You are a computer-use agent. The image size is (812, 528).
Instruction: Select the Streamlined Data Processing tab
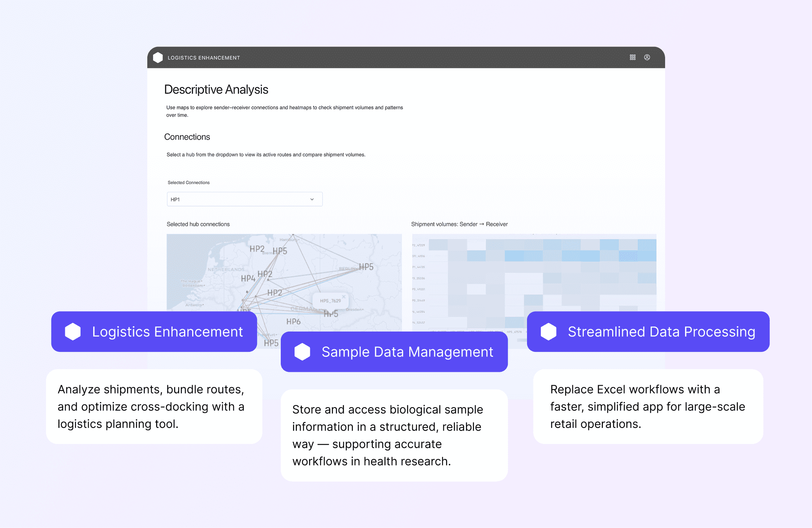point(661,332)
